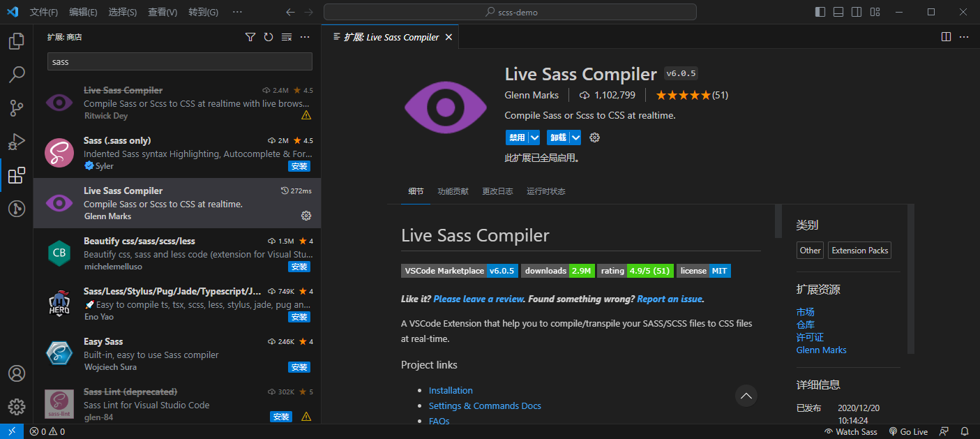Viewport: 980px width, 439px height.
Task: Click the 卸载 uninstall button
Action: (557, 137)
